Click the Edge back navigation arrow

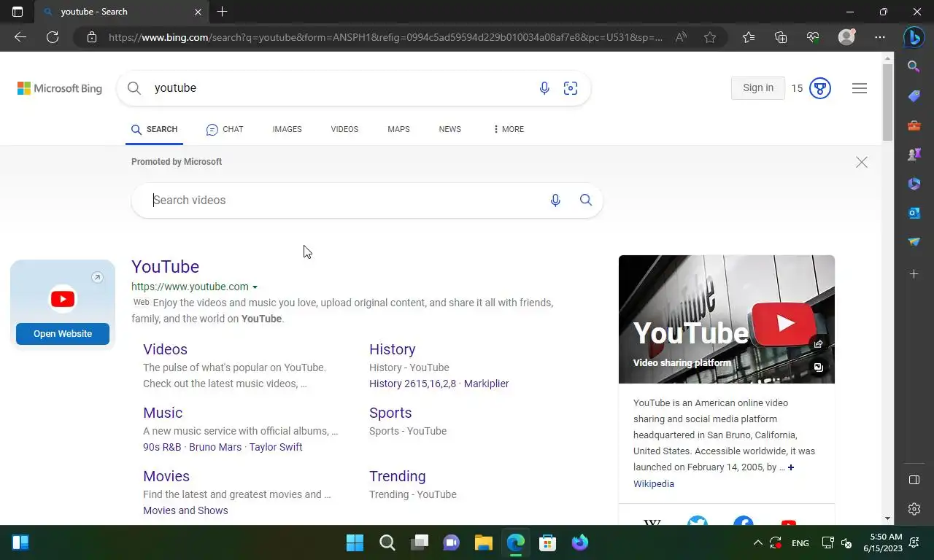(20, 37)
